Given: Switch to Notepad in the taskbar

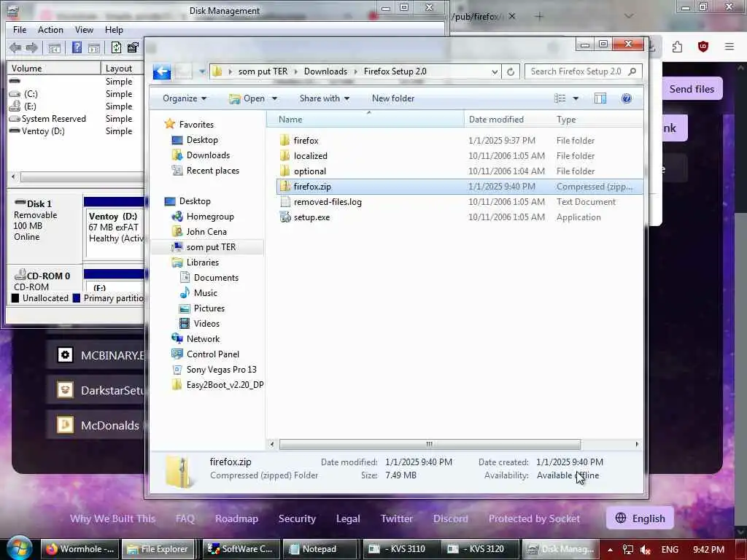Looking at the screenshot, I should (319, 549).
